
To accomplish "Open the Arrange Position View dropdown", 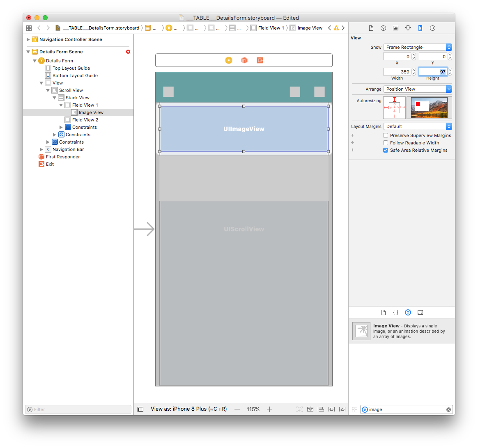I will point(417,89).
